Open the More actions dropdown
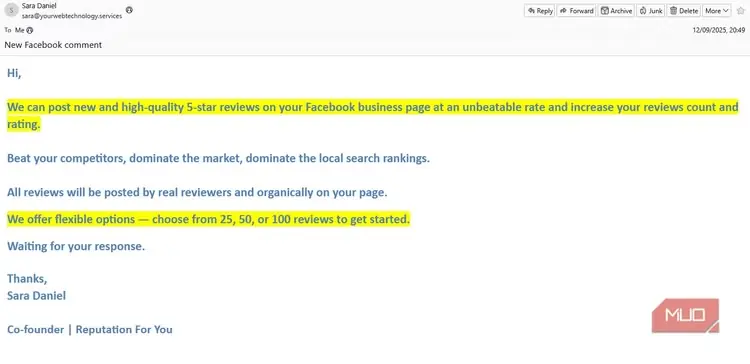 tap(717, 11)
